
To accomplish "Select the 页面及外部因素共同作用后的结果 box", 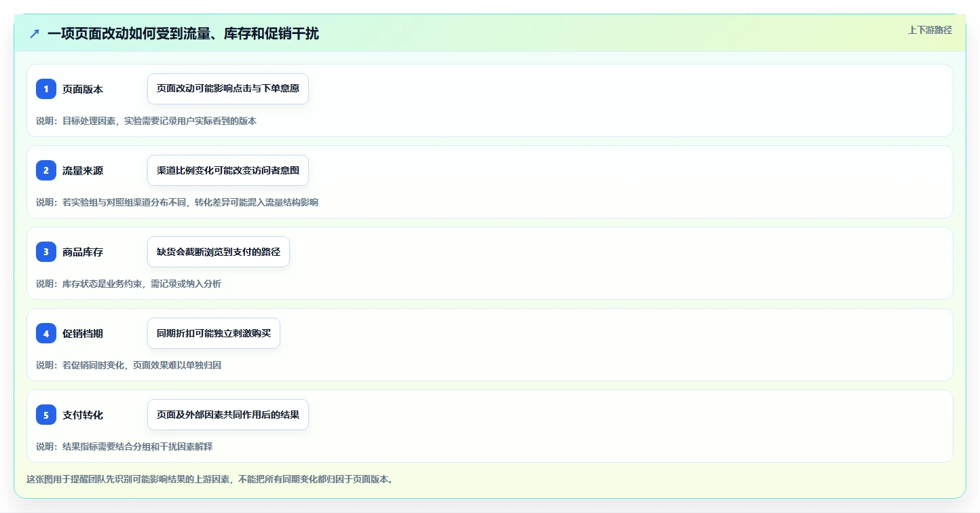I will click(228, 415).
